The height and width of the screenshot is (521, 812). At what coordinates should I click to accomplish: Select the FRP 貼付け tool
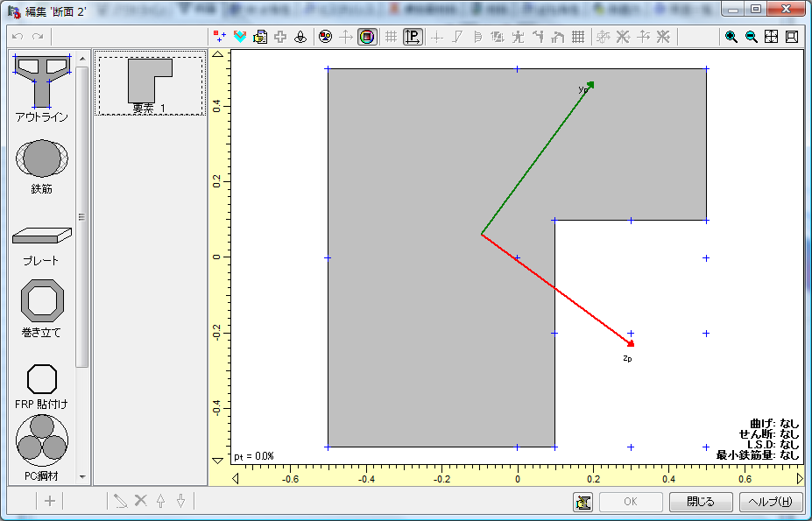coord(42,386)
